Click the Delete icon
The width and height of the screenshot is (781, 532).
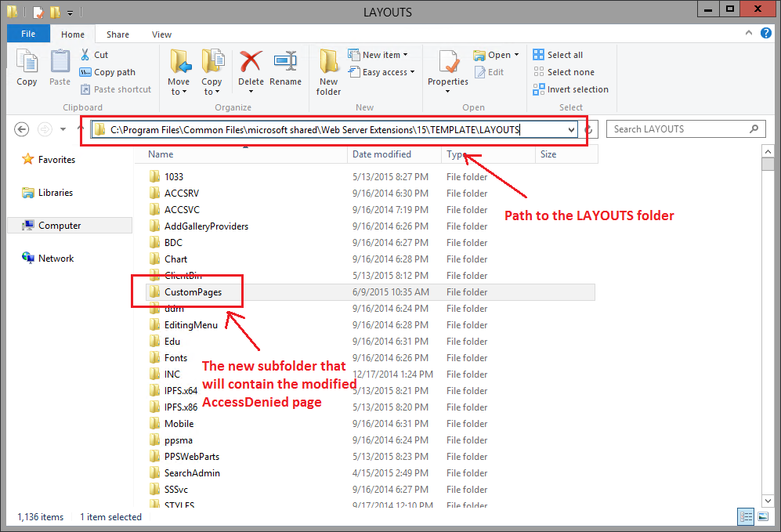[250, 64]
